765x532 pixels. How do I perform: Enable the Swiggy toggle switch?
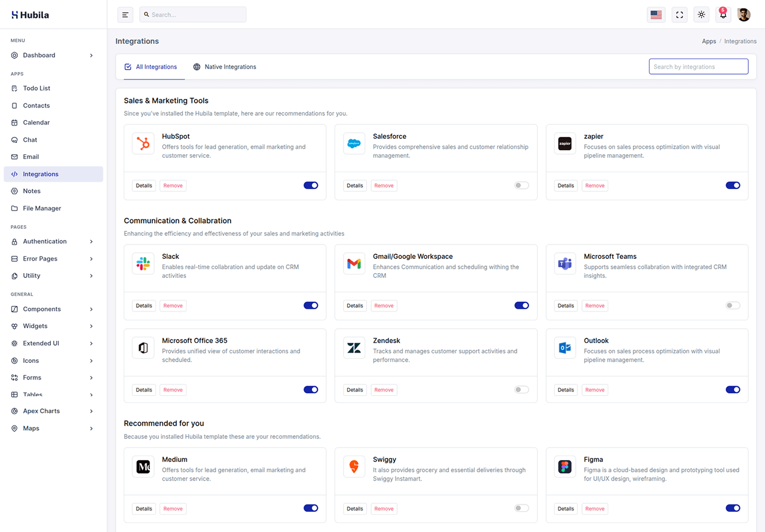point(522,508)
